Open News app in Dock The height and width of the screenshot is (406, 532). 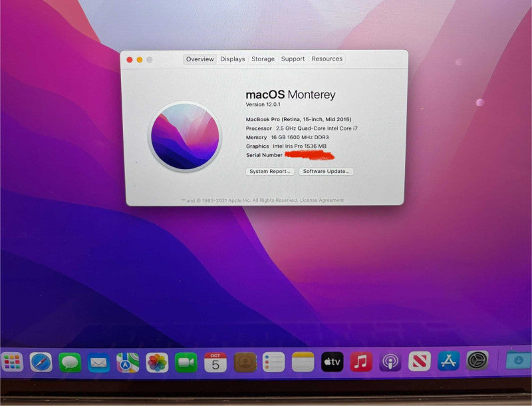click(x=420, y=361)
